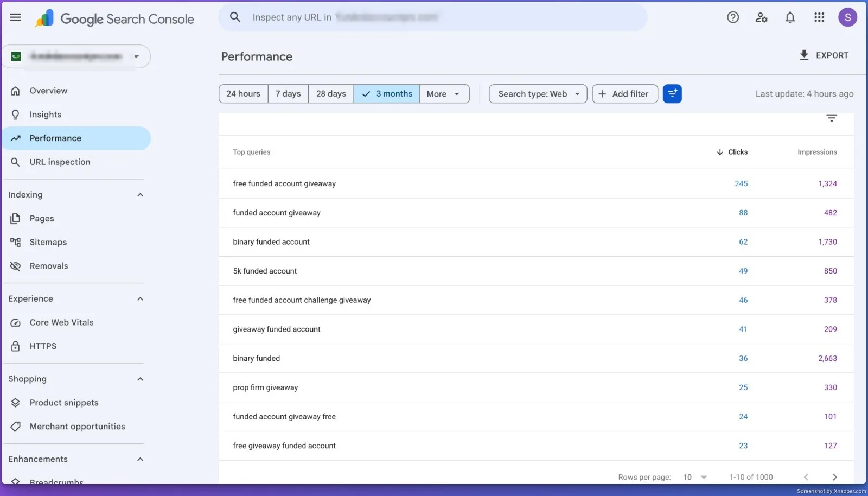
Task: Open Core Web Vitals in sidebar
Action: coord(61,322)
